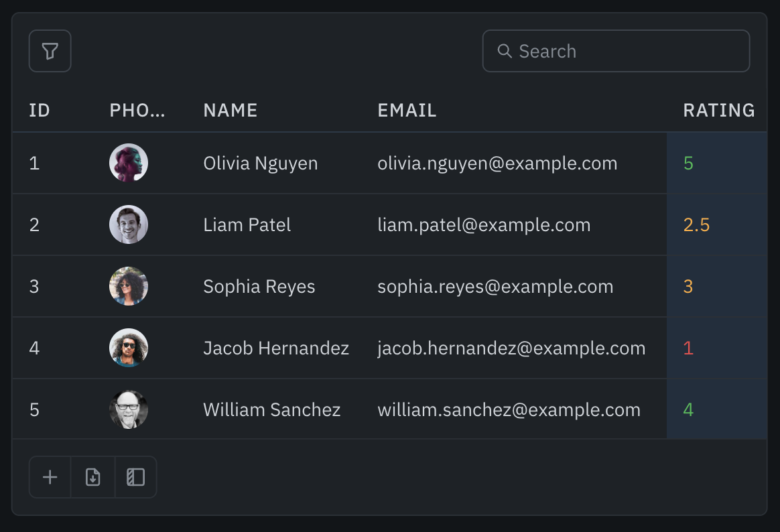This screenshot has height=532, width=780.
Task: Click the add row plus icon
Action: point(50,477)
